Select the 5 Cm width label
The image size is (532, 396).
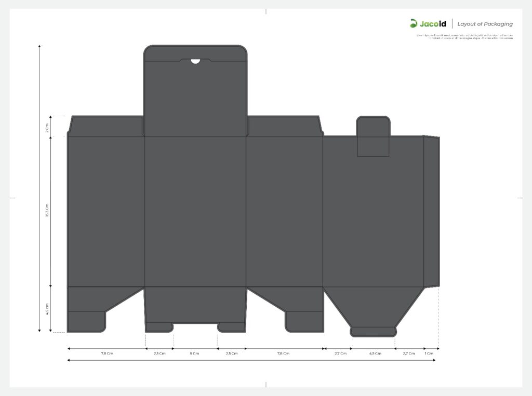point(194,353)
